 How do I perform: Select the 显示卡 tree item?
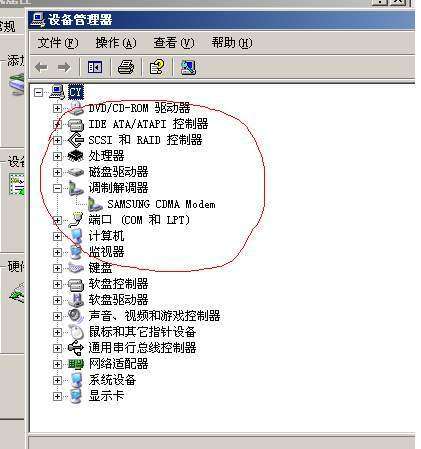coord(106,396)
